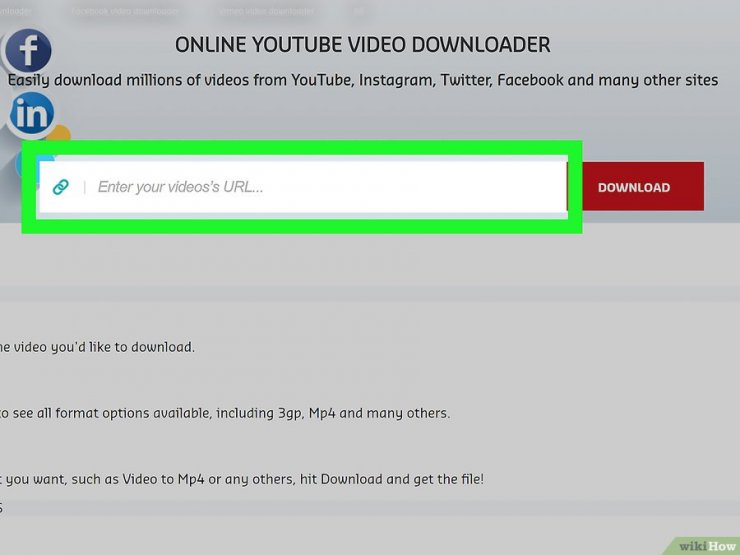Click the text "hit Download and get the file!"

coord(392,479)
